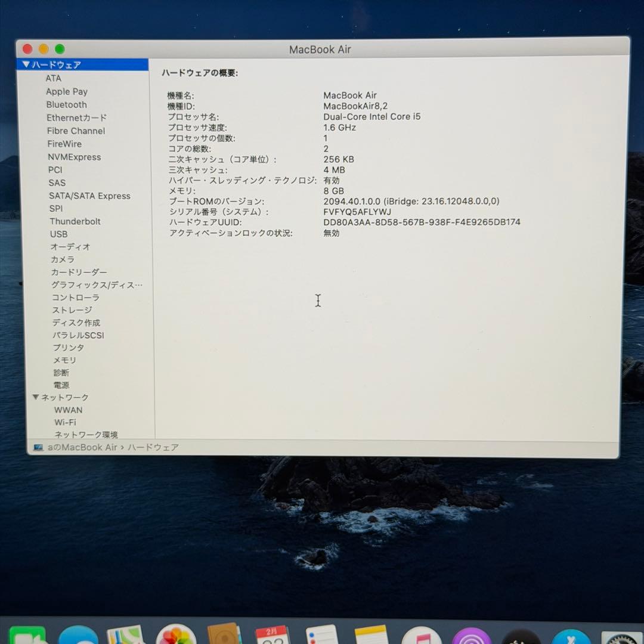The image size is (644, 644).
Task: Open FaceTime from the Dock
Action: (x=27, y=635)
